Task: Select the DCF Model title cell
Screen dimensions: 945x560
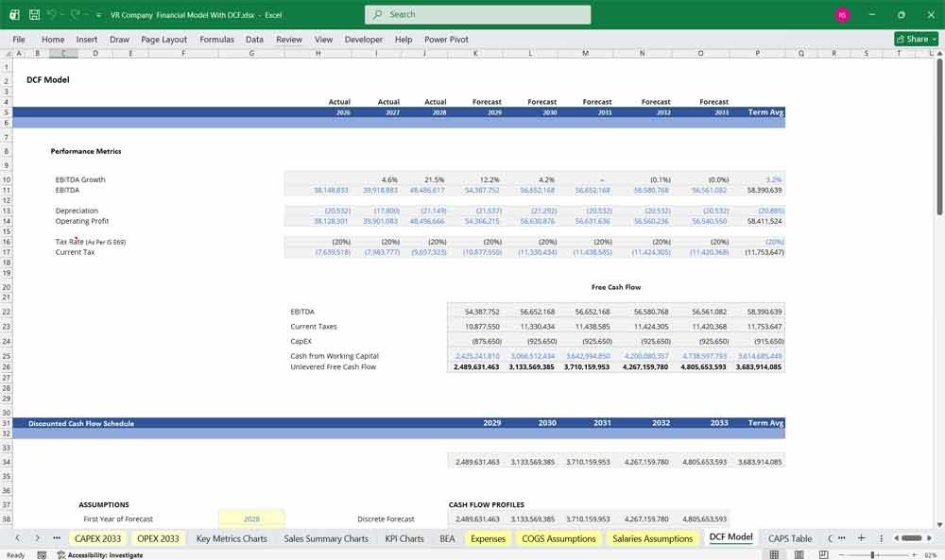Action: (x=47, y=79)
